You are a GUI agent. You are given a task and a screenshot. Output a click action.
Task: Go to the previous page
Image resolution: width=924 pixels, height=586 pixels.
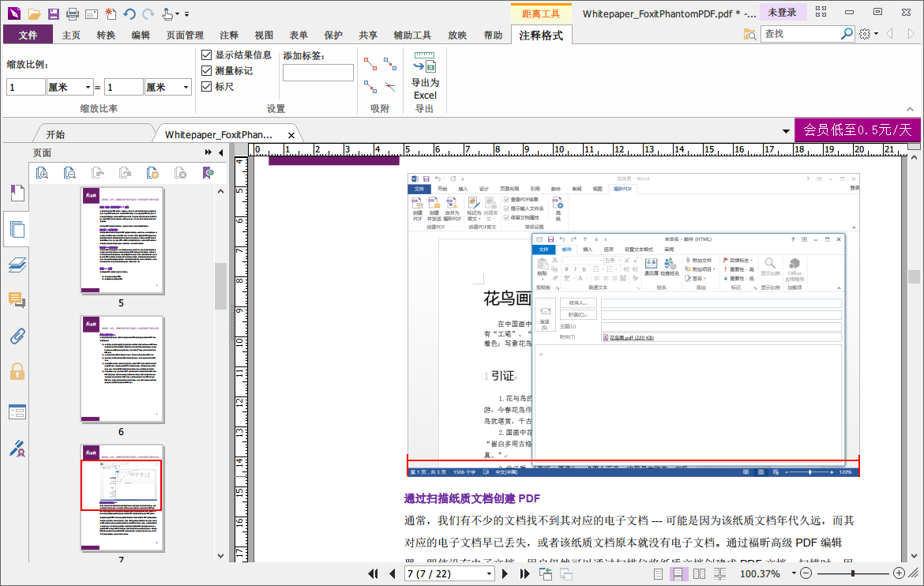click(x=393, y=573)
